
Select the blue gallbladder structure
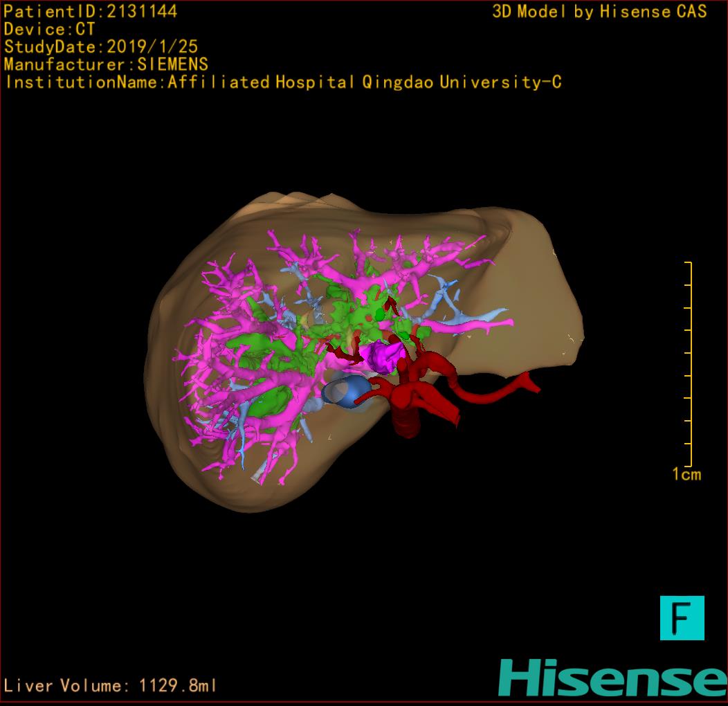click(x=346, y=392)
